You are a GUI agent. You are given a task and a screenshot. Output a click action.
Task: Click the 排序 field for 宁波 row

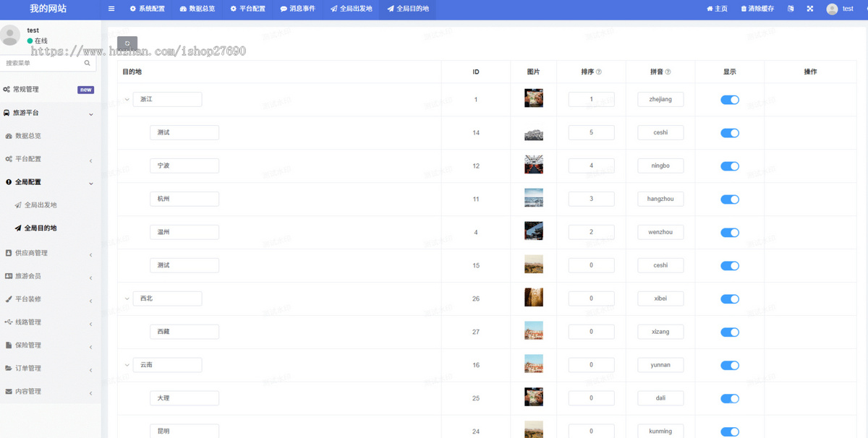591,166
